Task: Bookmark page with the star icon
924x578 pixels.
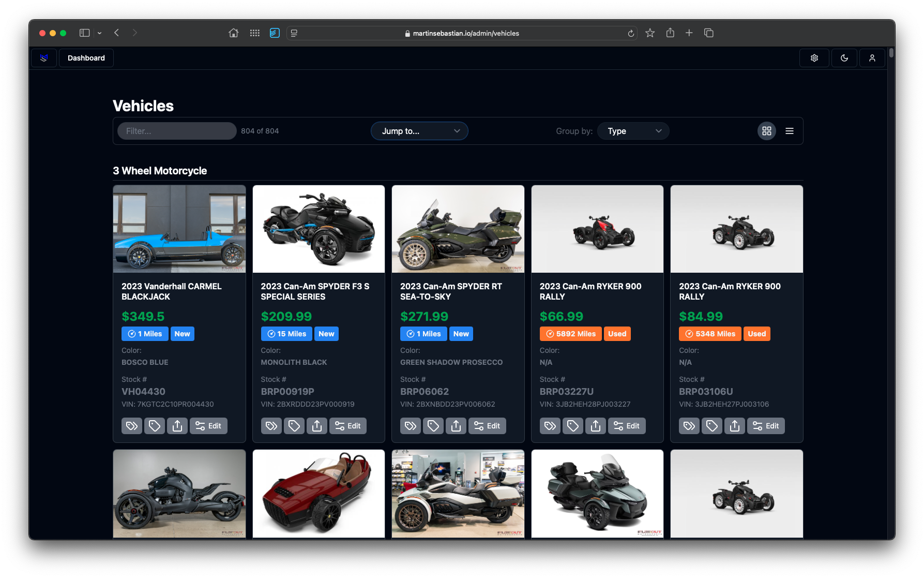Action: point(650,33)
